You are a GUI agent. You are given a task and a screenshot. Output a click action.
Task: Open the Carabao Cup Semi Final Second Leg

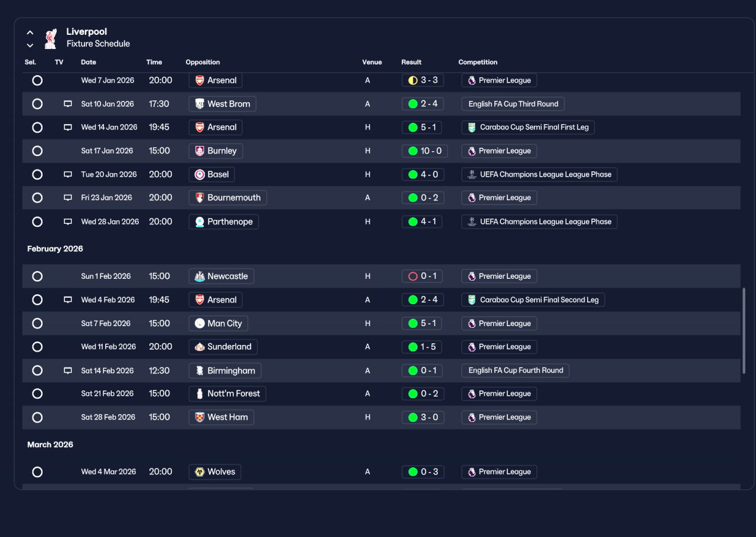[533, 300]
